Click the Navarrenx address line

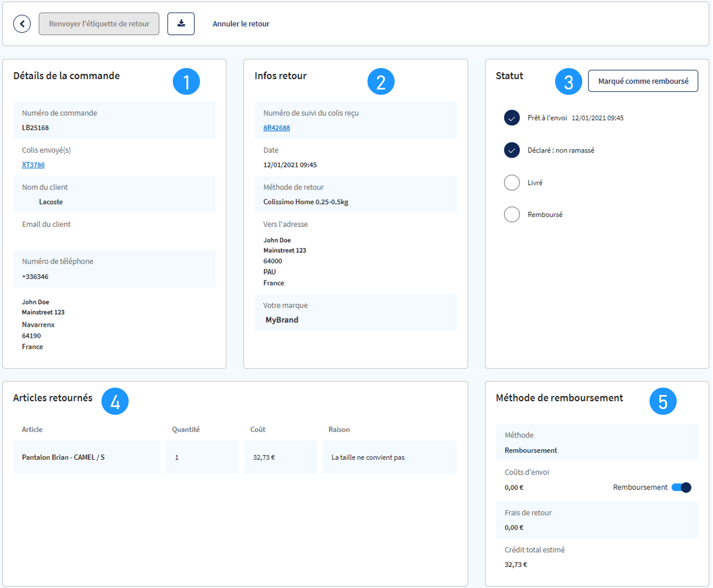(38, 325)
